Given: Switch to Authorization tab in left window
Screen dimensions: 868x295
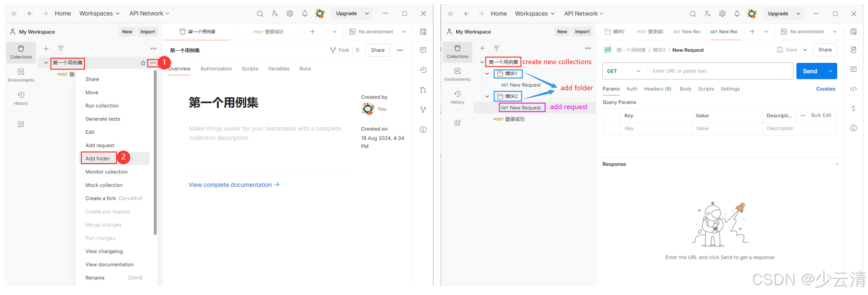Looking at the screenshot, I should (216, 69).
